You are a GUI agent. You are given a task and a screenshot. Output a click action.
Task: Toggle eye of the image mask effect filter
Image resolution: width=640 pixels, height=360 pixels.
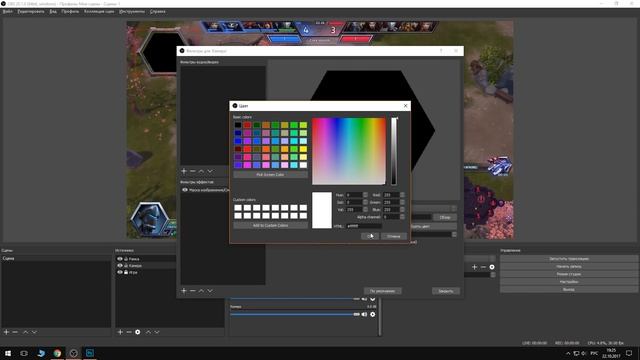tap(185, 190)
